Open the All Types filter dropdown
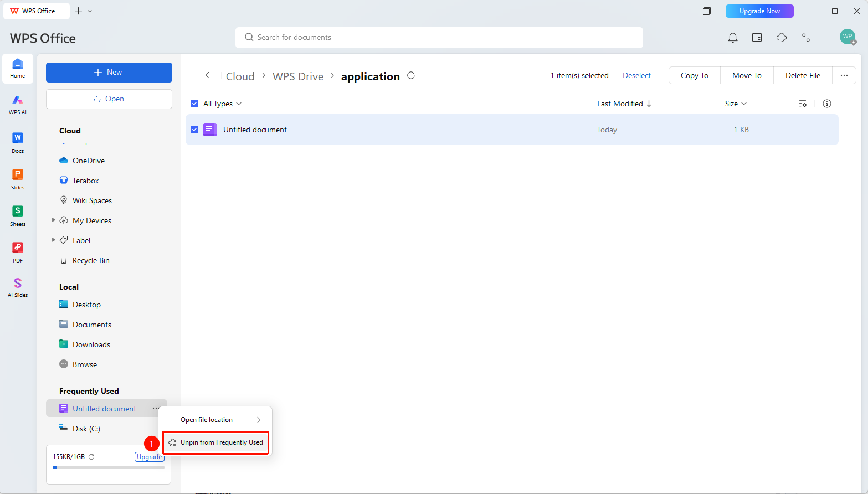Viewport: 868px width, 494px height. pyautogui.click(x=223, y=104)
